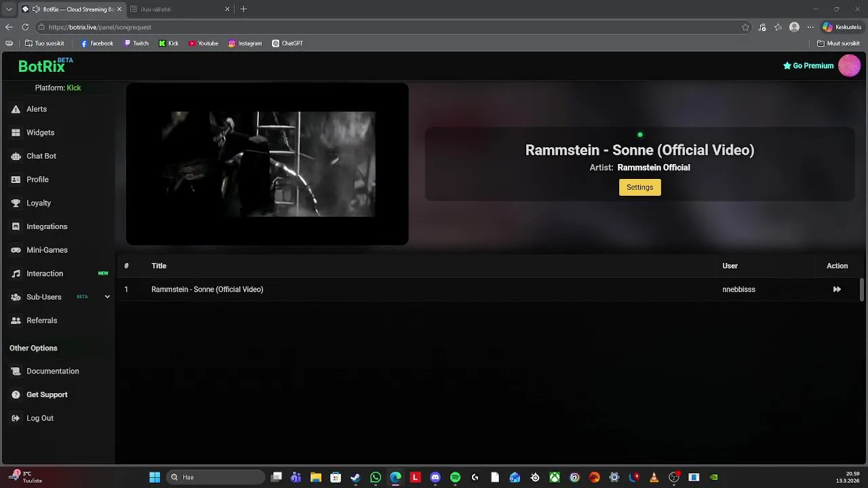Viewport: 868px width, 488px height.
Task: Open the Interaction section
Action: coord(45,274)
